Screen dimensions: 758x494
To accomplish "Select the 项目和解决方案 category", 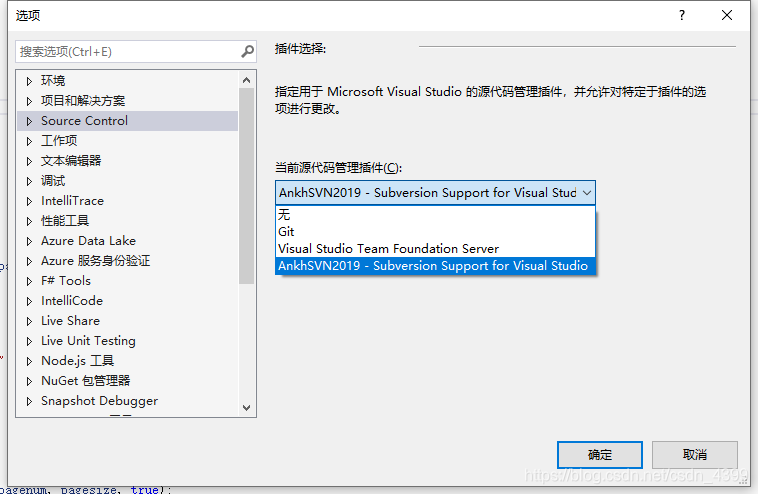I will click(x=83, y=101).
